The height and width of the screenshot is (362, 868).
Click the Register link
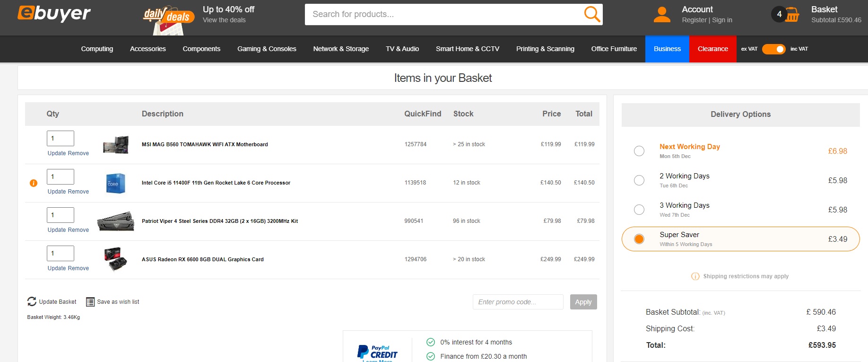point(694,20)
